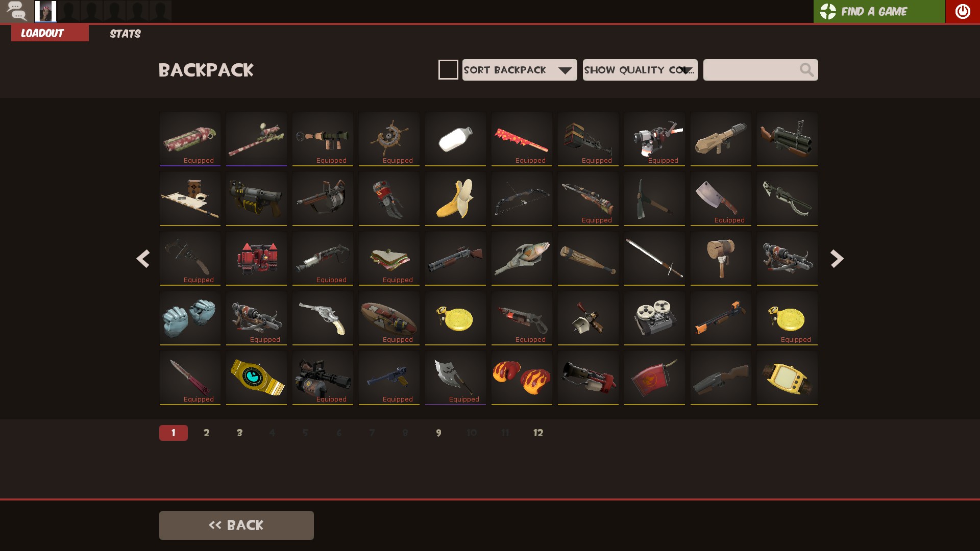980x551 pixels.
Task: Click the reel-to-reel tape recorder item
Action: click(654, 318)
